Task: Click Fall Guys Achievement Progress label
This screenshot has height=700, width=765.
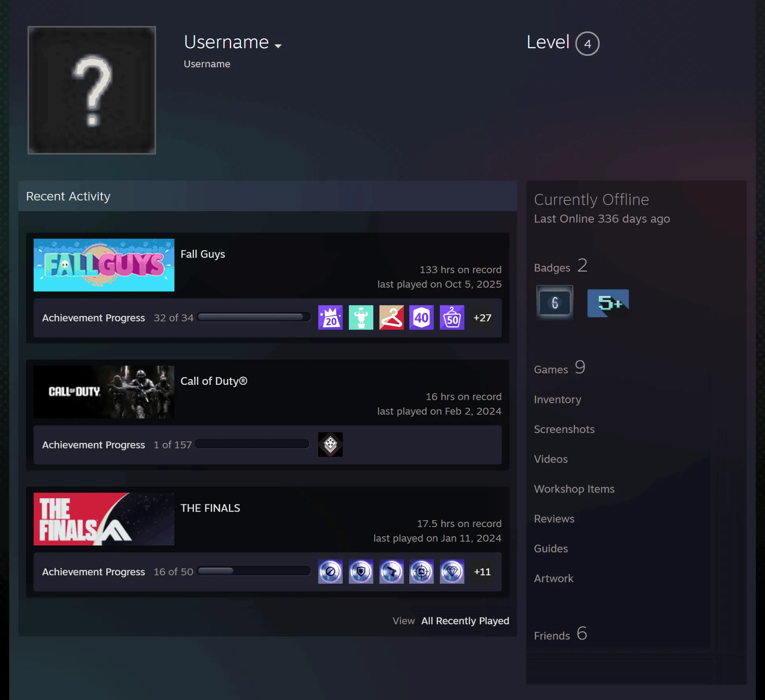Action: [94, 318]
